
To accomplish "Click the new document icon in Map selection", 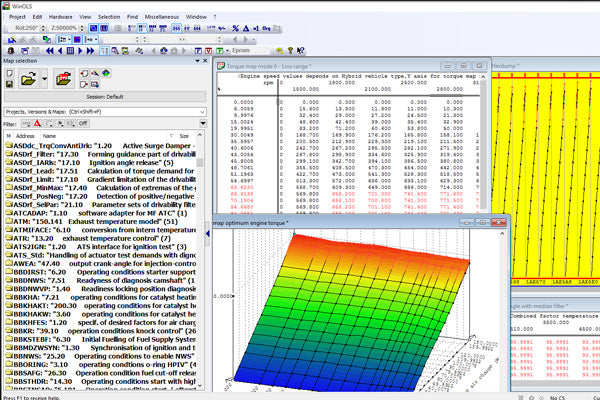I will point(10,73).
